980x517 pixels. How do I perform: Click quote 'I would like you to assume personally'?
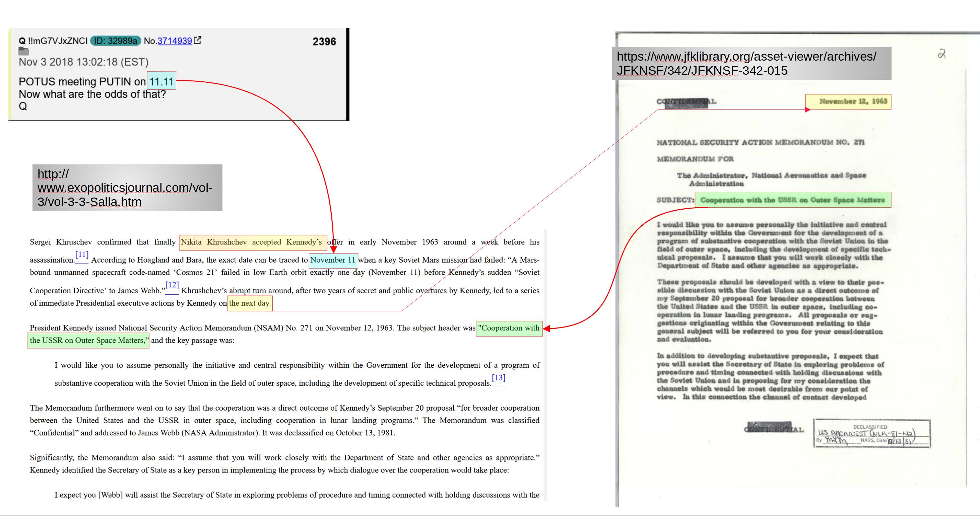click(x=297, y=374)
